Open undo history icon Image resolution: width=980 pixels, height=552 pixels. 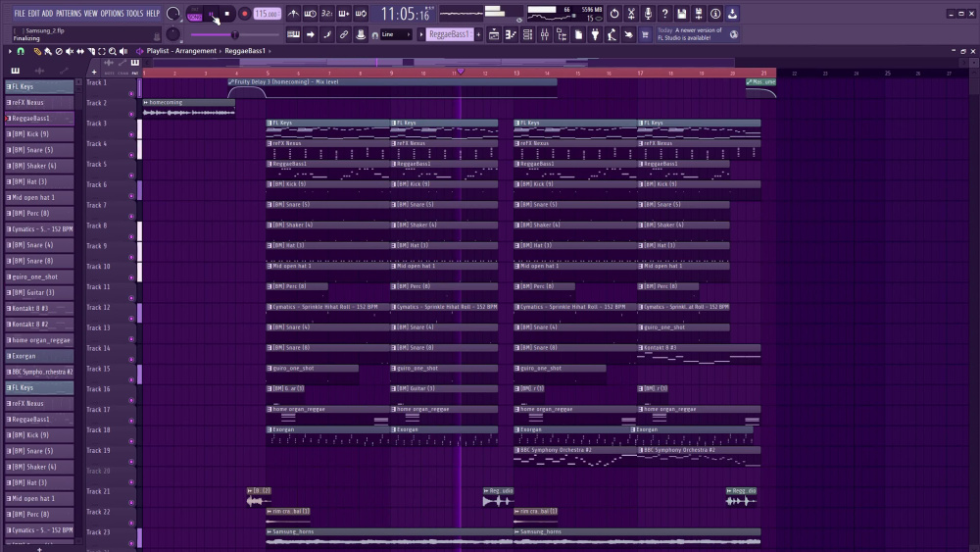point(614,13)
